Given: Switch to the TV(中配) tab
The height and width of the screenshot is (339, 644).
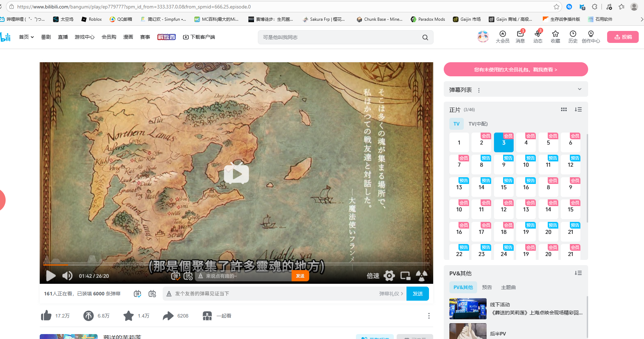Looking at the screenshot, I should pos(478,124).
